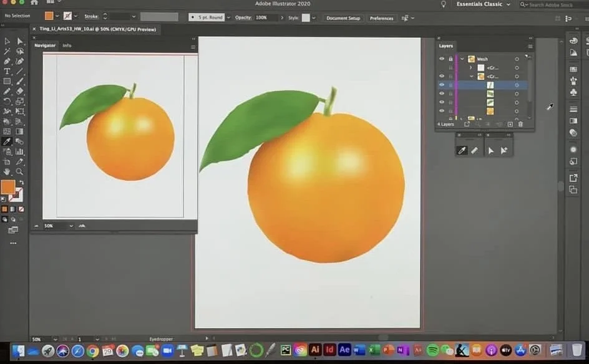Expand the first <Group> sublayer

coord(470,68)
